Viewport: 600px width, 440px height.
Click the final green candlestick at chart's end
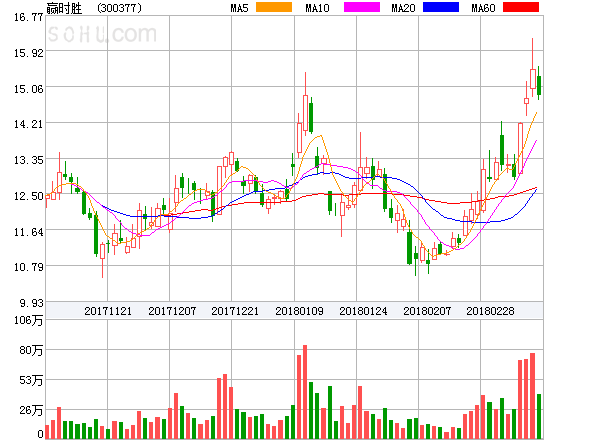[x=539, y=85]
